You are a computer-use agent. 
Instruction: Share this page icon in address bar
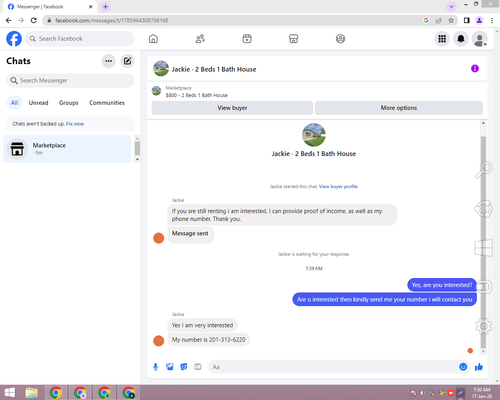pyautogui.click(x=438, y=20)
